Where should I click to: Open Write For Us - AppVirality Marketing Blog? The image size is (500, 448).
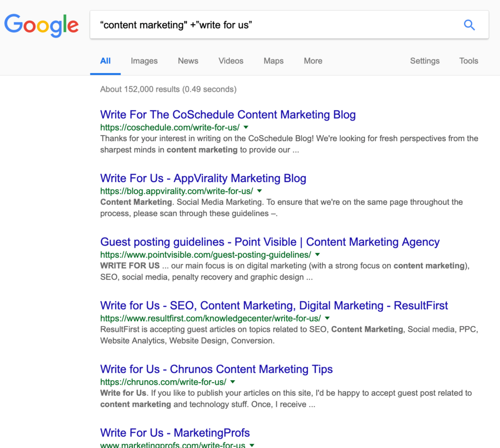pos(203,178)
